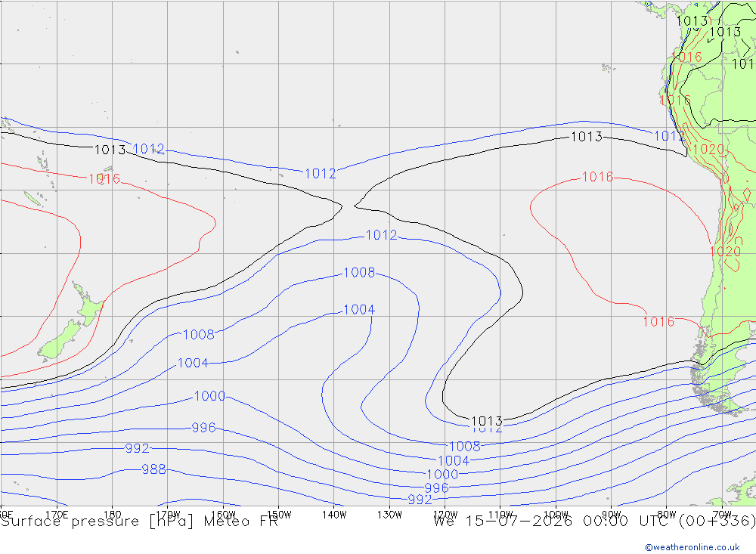
Task: Click the 140W longitude label
Action: point(334,515)
